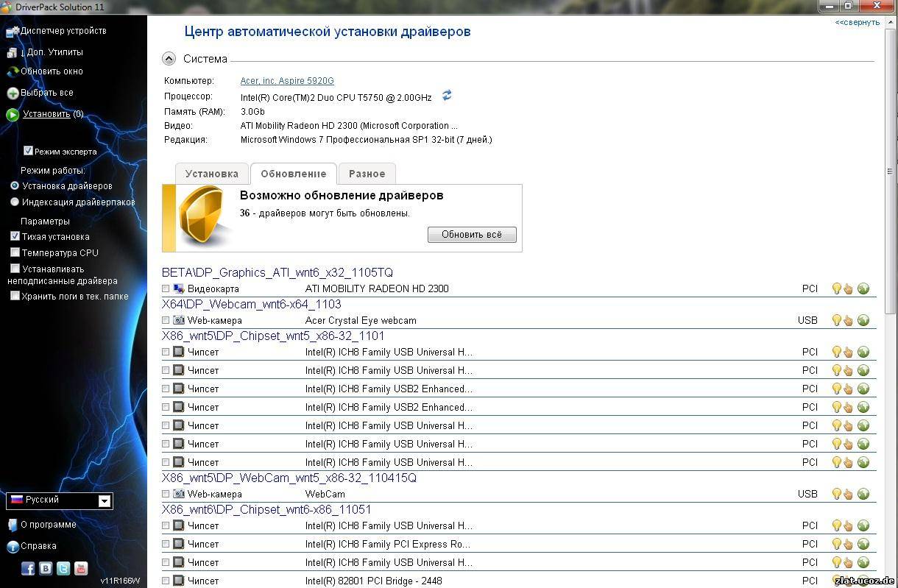Click the lightbulb icon for Acer Crystal Eye webcam

(x=836, y=320)
